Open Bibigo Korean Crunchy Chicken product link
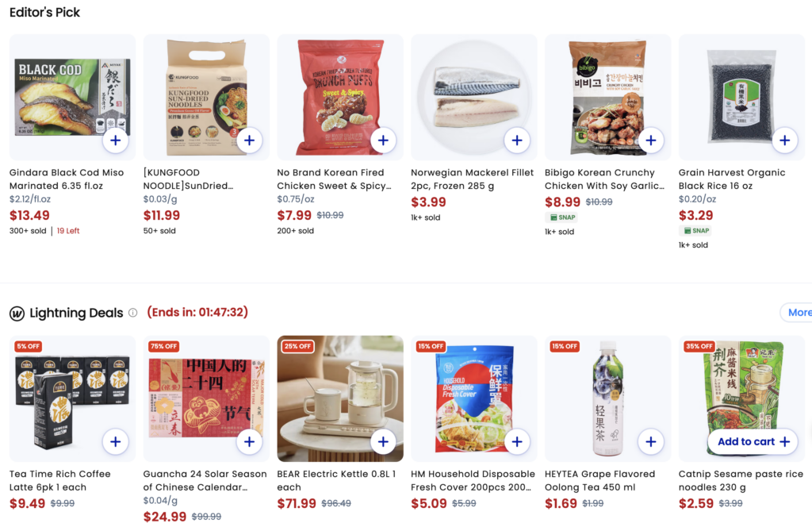Screen dimensions: 812x527 (x=604, y=179)
